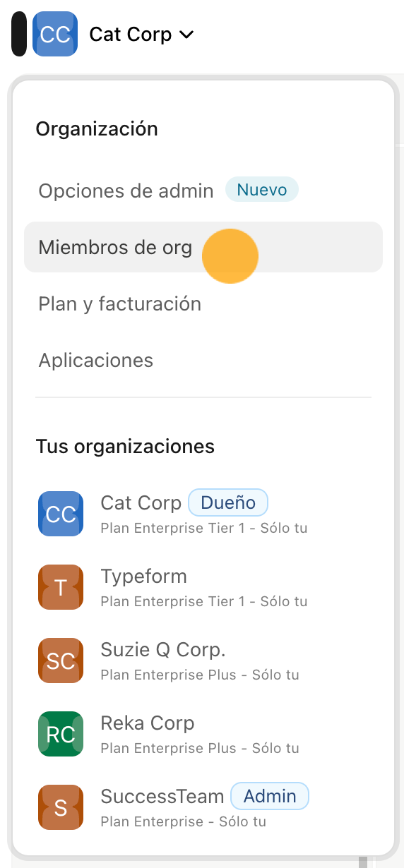Screen dimensions: 404x868
Task: Click the SC avatar icon
Action: pos(61,661)
